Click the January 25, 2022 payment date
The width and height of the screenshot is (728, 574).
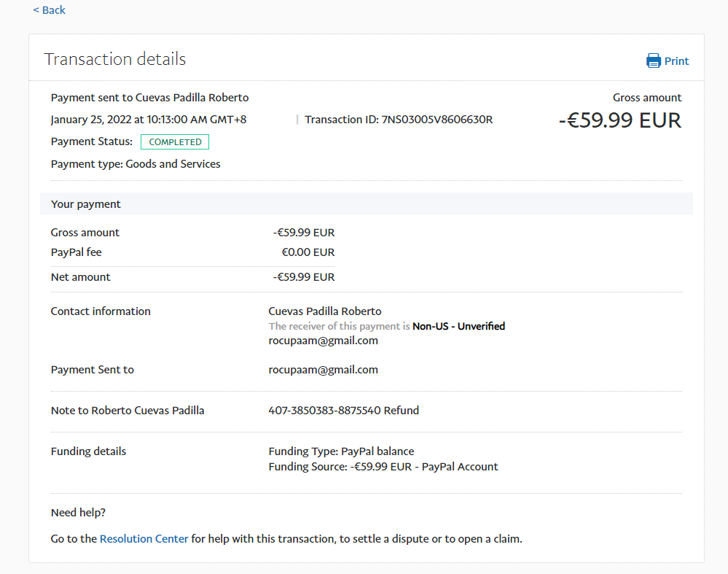click(x=148, y=120)
